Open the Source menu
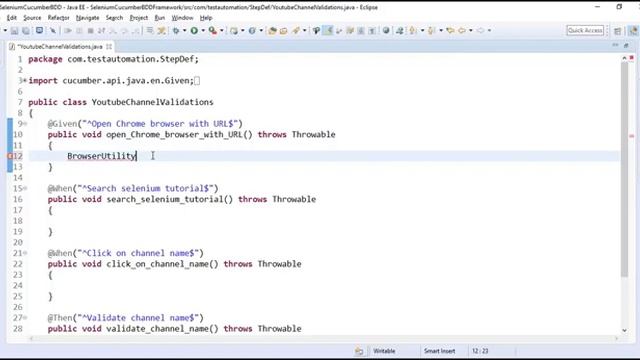640x360 pixels. click(x=32, y=18)
